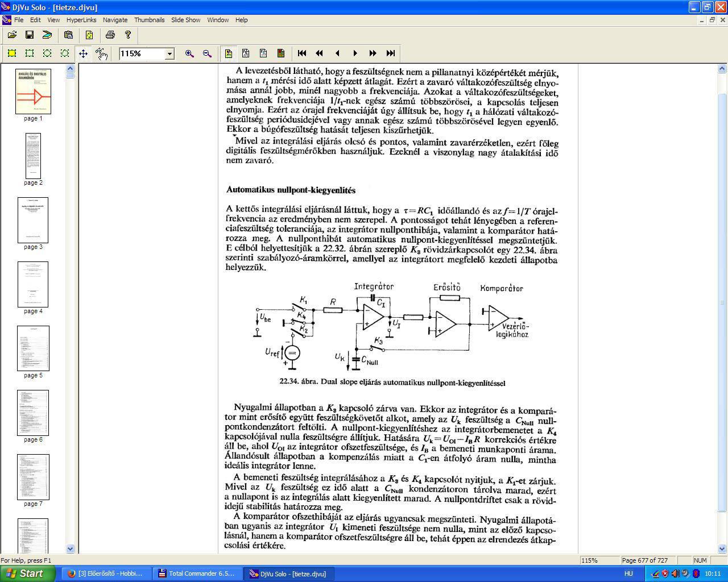The width and height of the screenshot is (728, 582).
Task: Click the double-left rewind pages arrow
Action: coord(320,53)
